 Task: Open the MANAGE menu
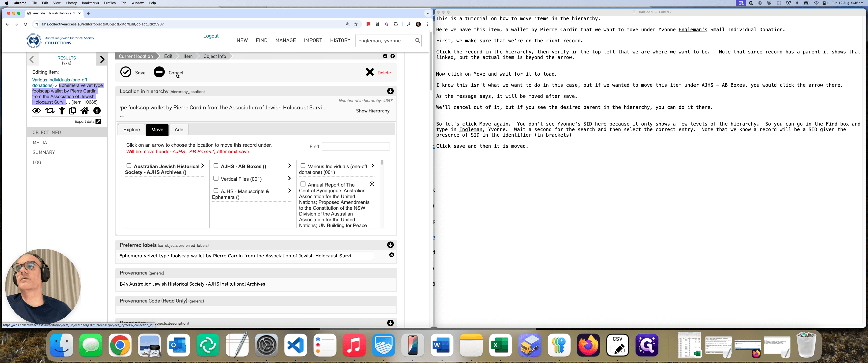[285, 40]
